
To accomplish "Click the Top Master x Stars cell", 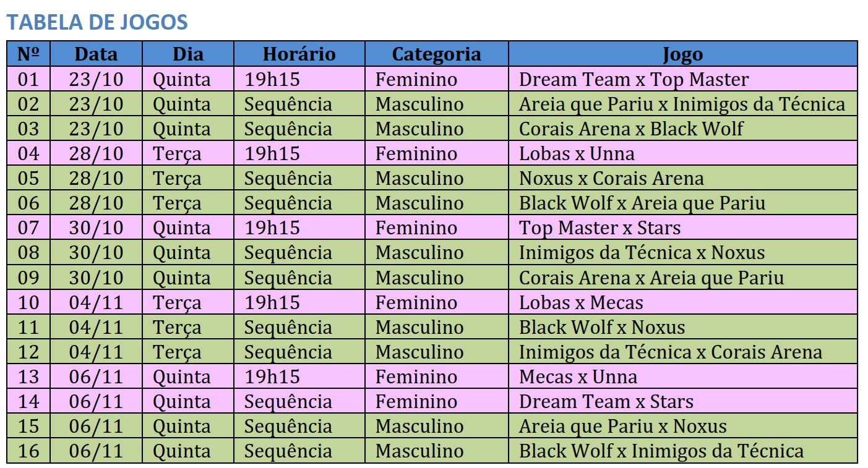I will [x=599, y=228].
